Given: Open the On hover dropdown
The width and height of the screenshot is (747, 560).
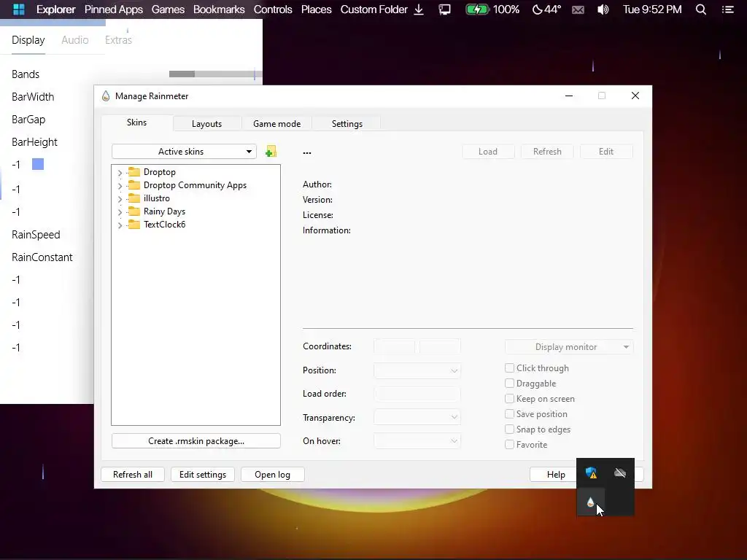Looking at the screenshot, I should click(417, 441).
